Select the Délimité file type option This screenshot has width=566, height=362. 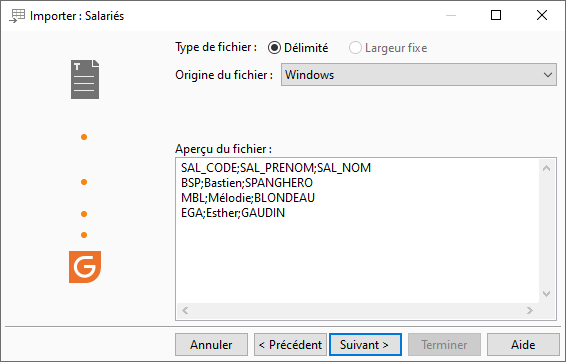(298, 48)
